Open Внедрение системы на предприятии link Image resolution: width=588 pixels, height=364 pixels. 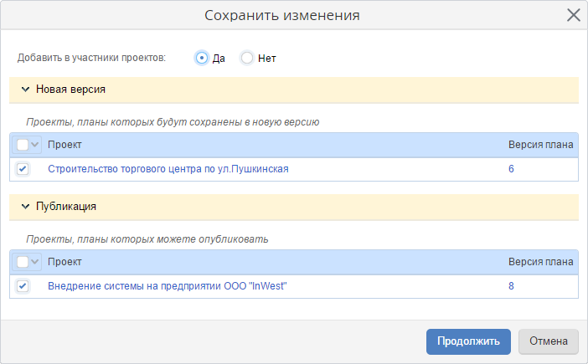point(173,286)
